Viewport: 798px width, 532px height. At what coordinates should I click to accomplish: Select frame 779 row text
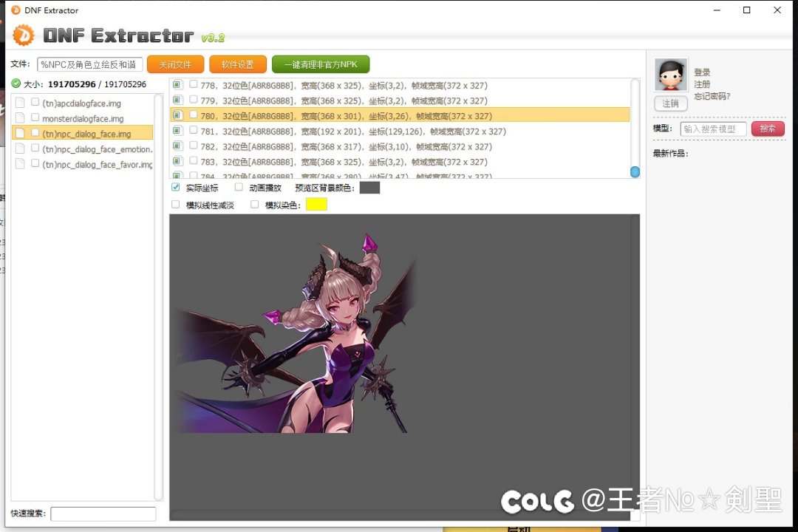[x=344, y=100]
